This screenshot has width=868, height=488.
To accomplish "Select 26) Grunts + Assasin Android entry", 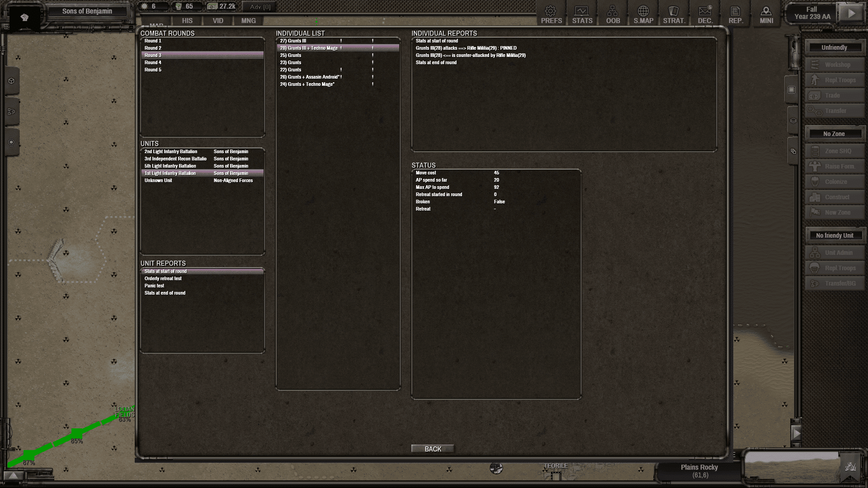I will (310, 77).
